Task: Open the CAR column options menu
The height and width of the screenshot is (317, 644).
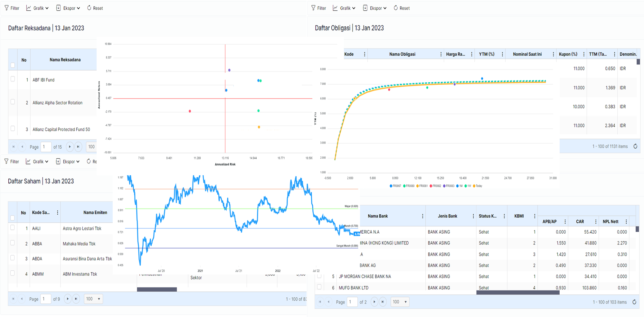Action: (595, 221)
